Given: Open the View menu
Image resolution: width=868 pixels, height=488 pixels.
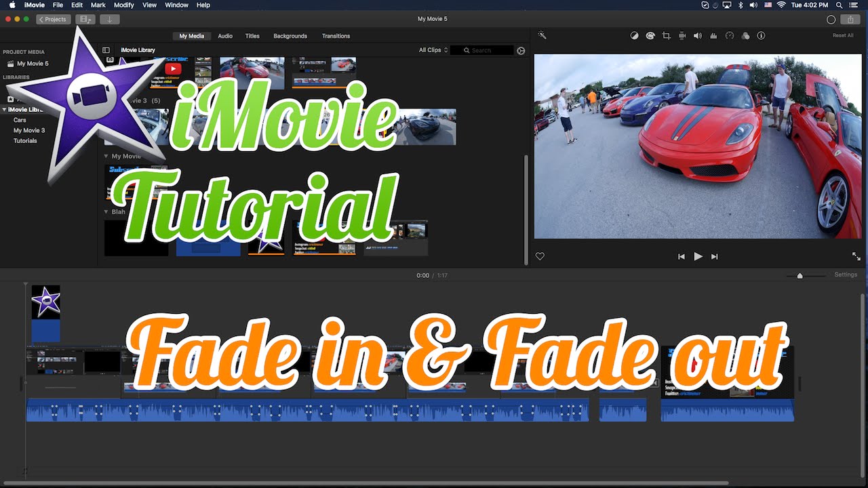Looking at the screenshot, I should [150, 5].
